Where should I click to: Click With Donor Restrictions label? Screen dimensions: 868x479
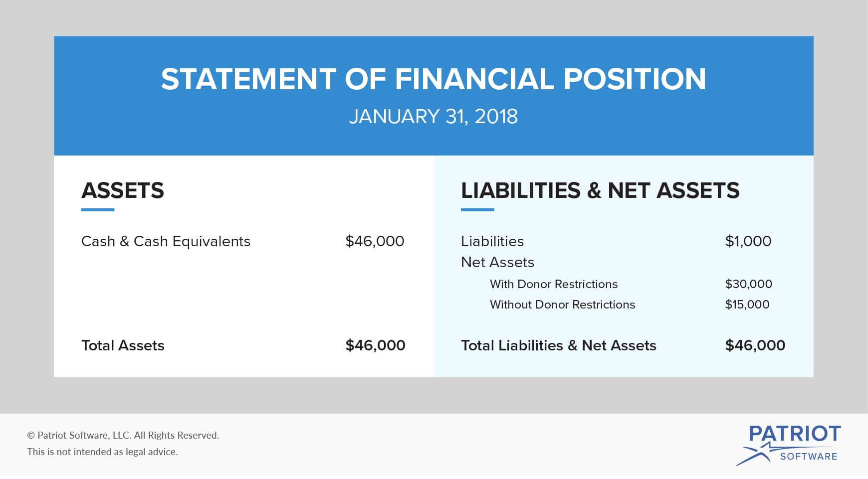coord(554,284)
